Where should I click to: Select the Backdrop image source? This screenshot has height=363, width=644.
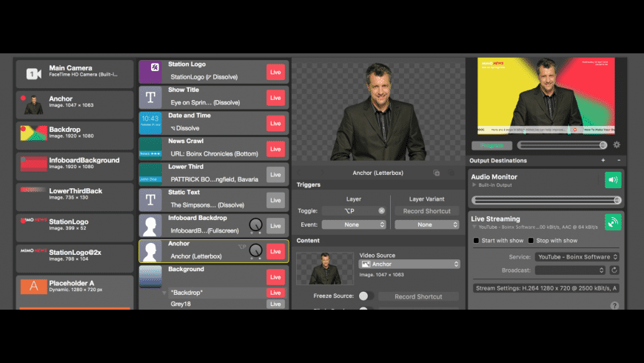(x=74, y=133)
